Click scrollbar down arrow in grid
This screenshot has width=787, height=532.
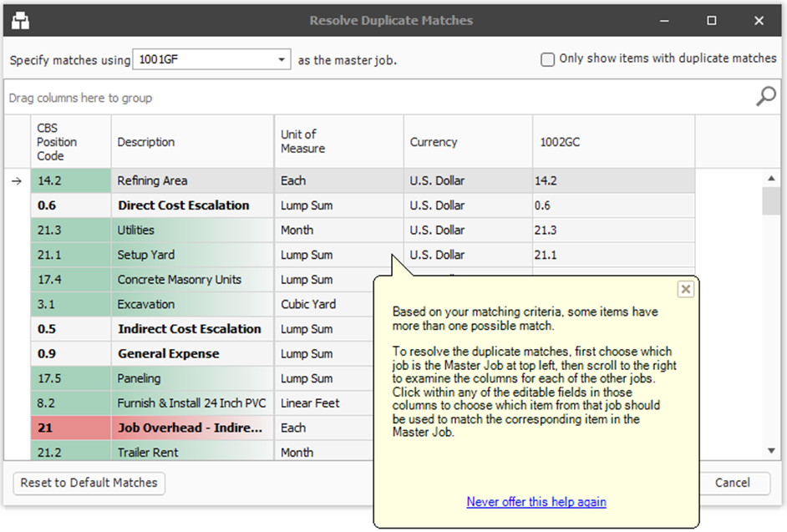click(771, 451)
